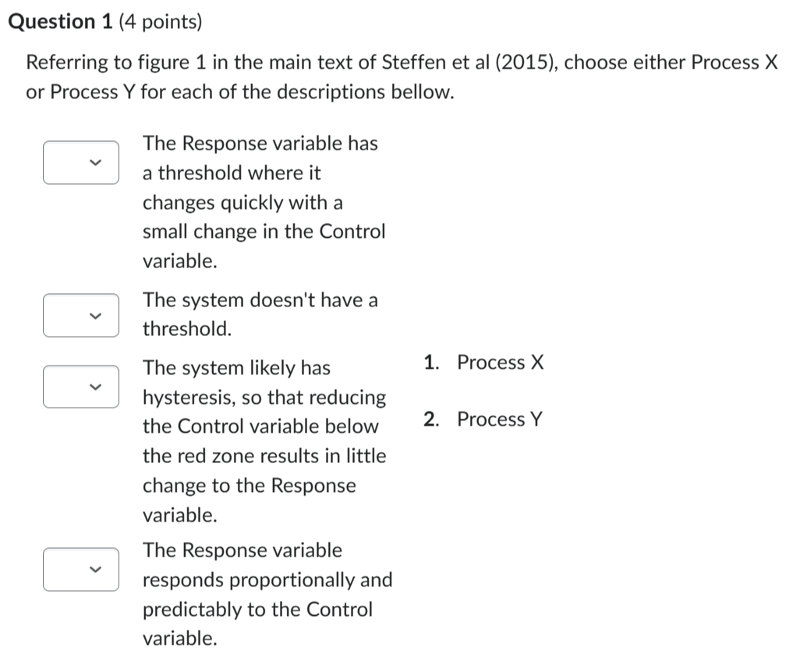The height and width of the screenshot is (672, 793).
Task: Select the "Process Y" option label
Action: point(499,419)
